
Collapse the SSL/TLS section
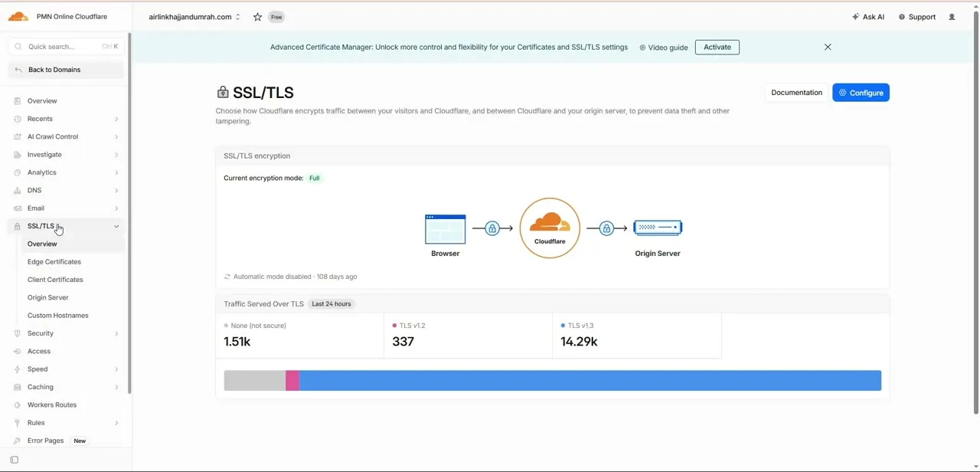116,226
